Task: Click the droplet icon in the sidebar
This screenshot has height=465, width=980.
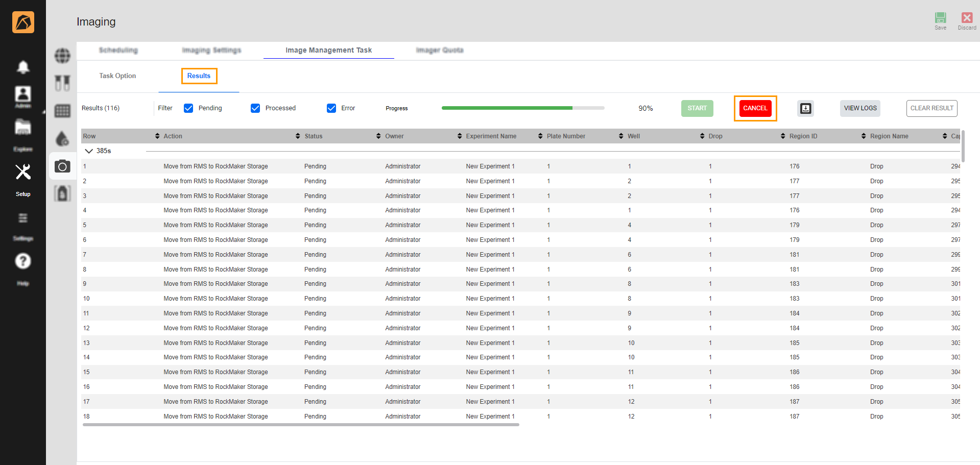Action: point(62,138)
